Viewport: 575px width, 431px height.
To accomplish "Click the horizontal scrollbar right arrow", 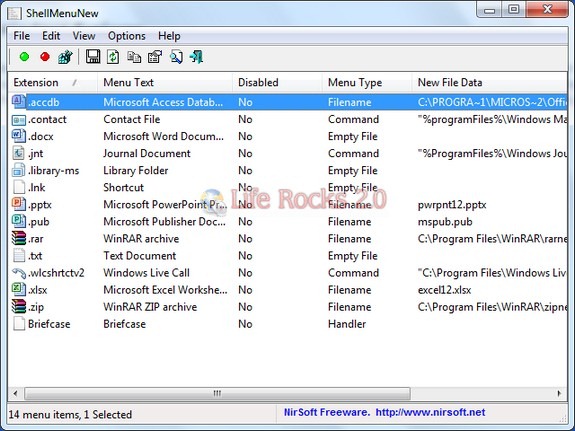I will point(559,393).
